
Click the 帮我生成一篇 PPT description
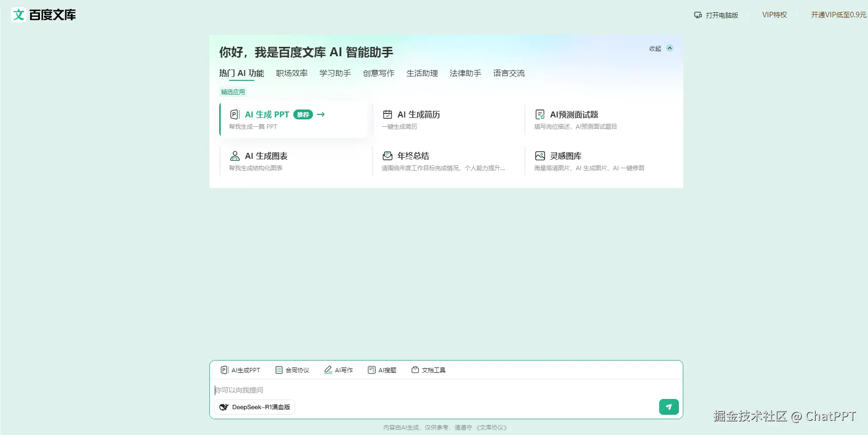[x=253, y=127]
